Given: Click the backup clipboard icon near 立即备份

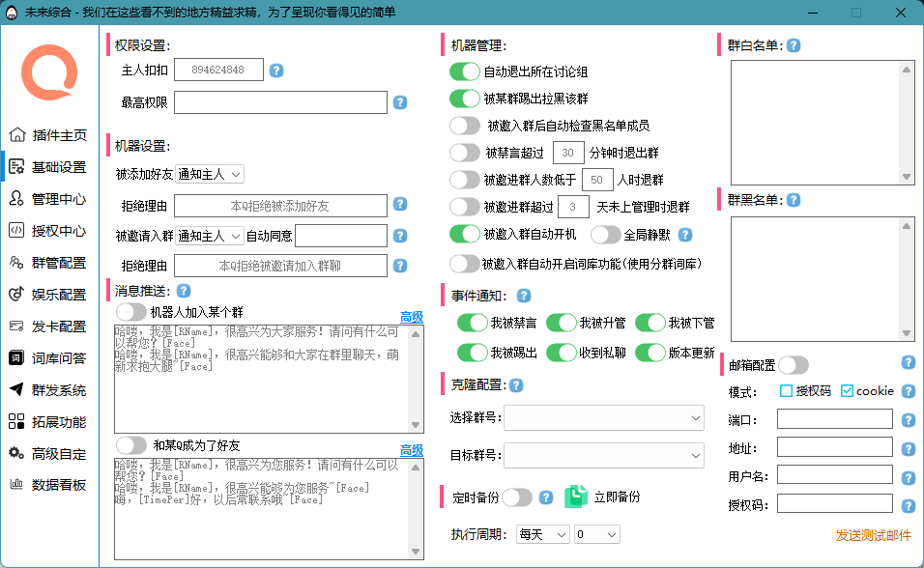Looking at the screenshot, I should pos(577,496).
